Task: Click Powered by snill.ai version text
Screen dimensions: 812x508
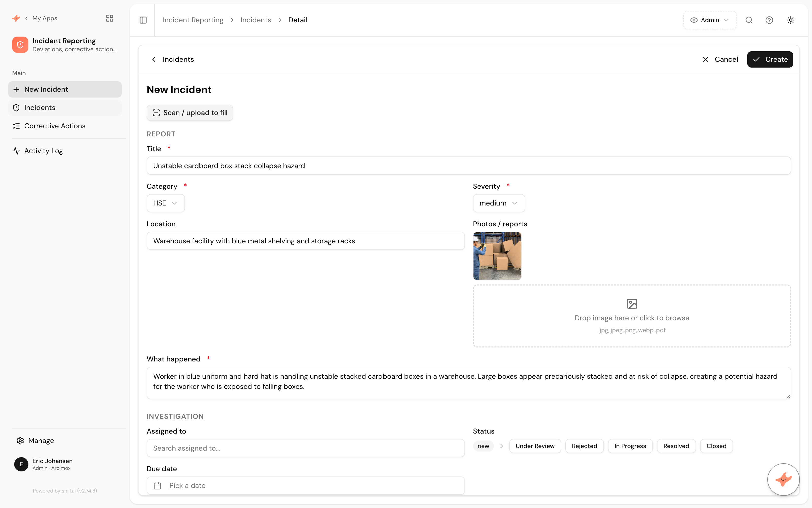Action: 65,491
